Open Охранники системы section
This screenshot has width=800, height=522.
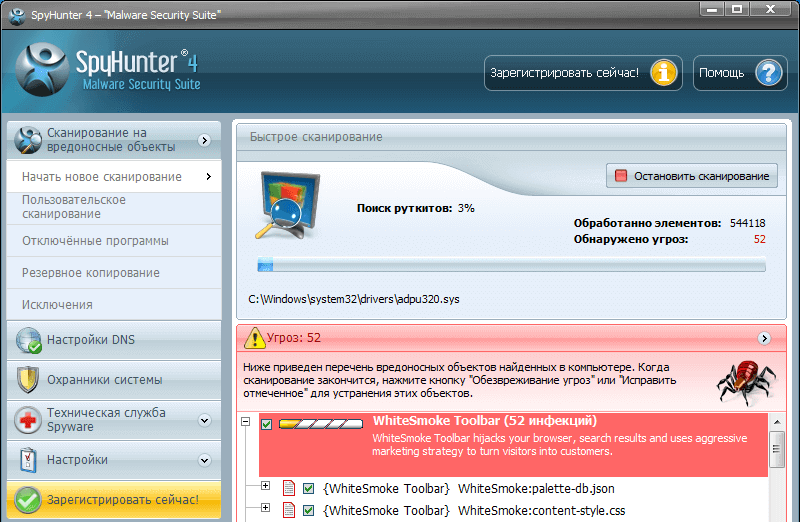point(114,380)
